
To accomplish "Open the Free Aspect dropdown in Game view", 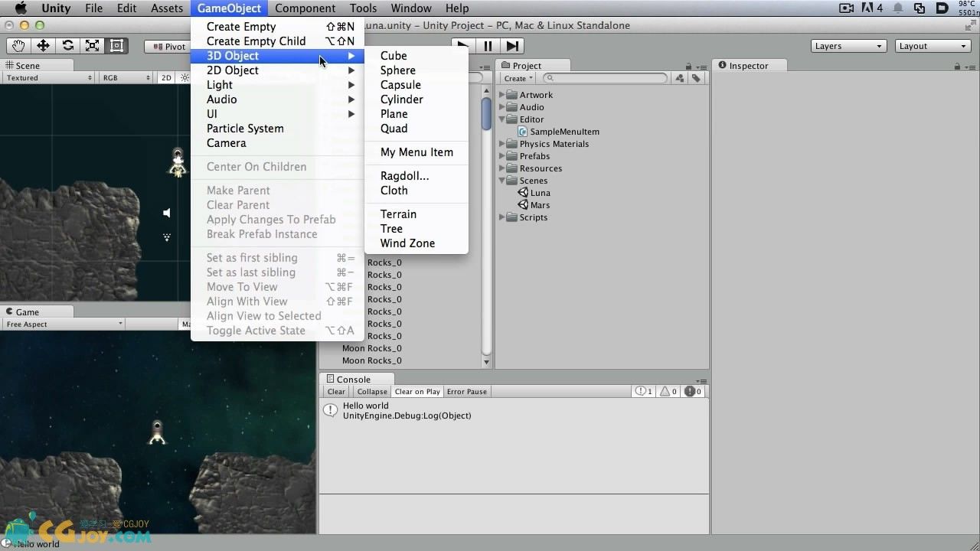I will 64,324.
